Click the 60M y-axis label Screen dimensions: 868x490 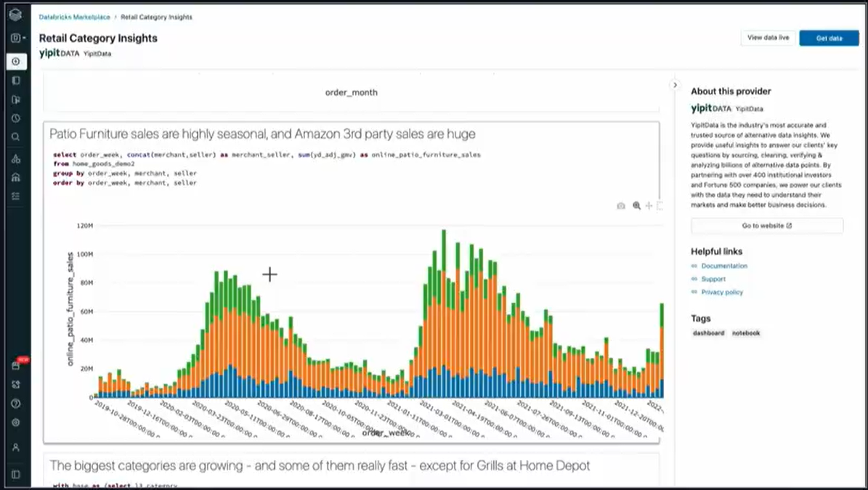pyautogui.click(x=86, y=311)
